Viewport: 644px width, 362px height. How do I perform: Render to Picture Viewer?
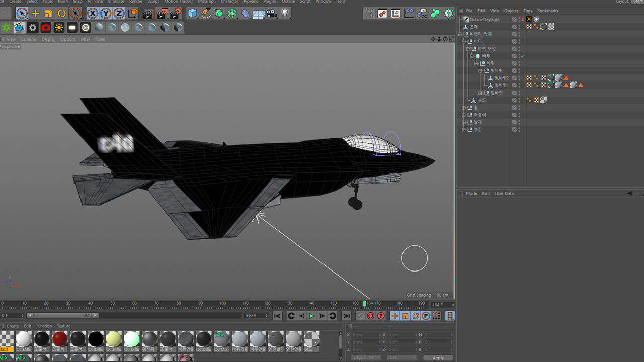(162, 13)
